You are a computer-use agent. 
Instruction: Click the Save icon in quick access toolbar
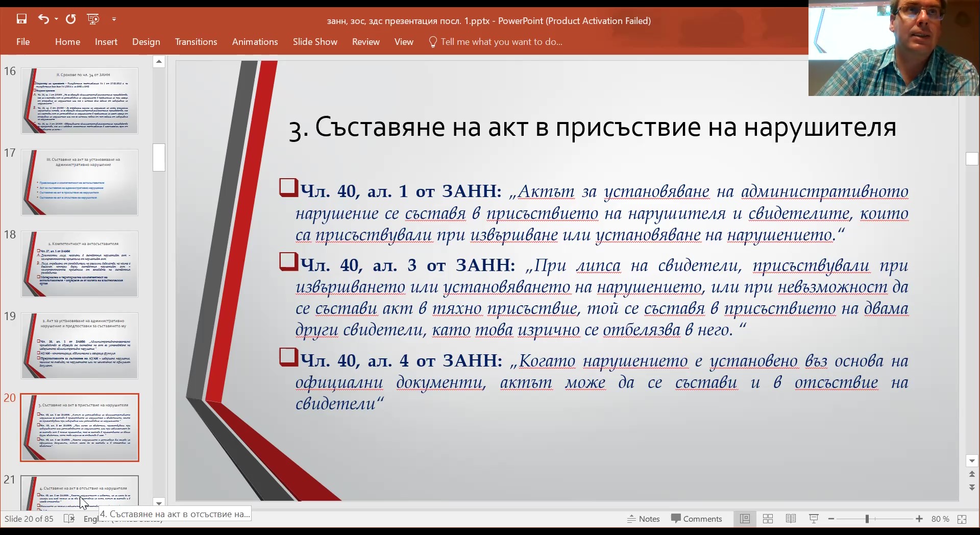21,19
